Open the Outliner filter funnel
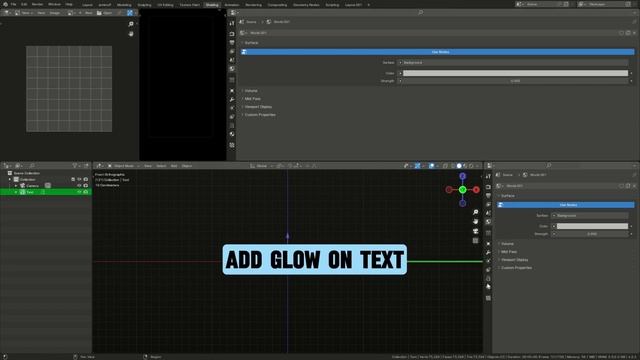640x360 pixels. pyautogui.click(x=75, y=166)
